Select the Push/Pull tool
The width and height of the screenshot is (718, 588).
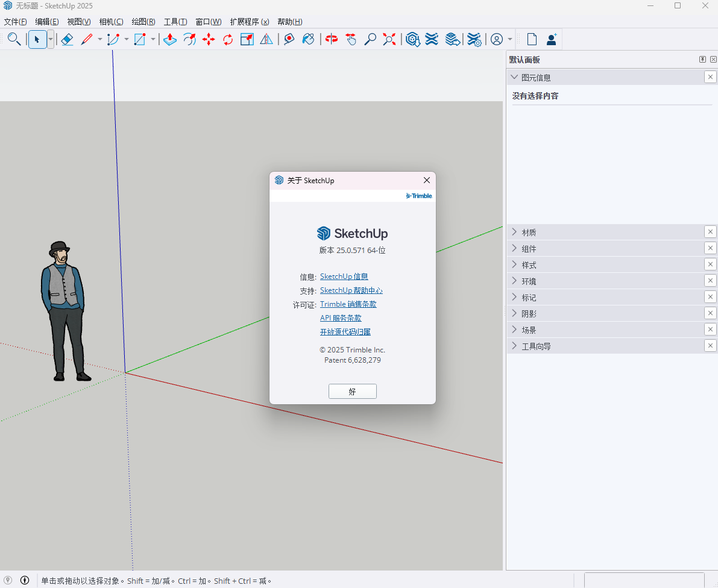[170, 40]
